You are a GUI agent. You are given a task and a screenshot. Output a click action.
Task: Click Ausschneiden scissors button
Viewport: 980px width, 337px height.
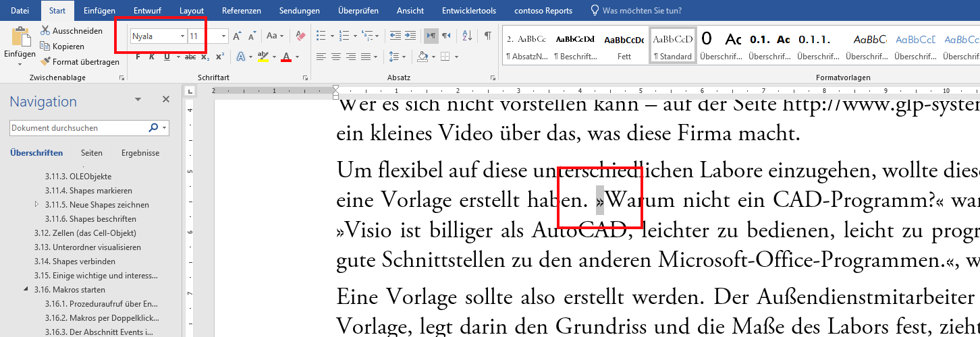point(72,30)
